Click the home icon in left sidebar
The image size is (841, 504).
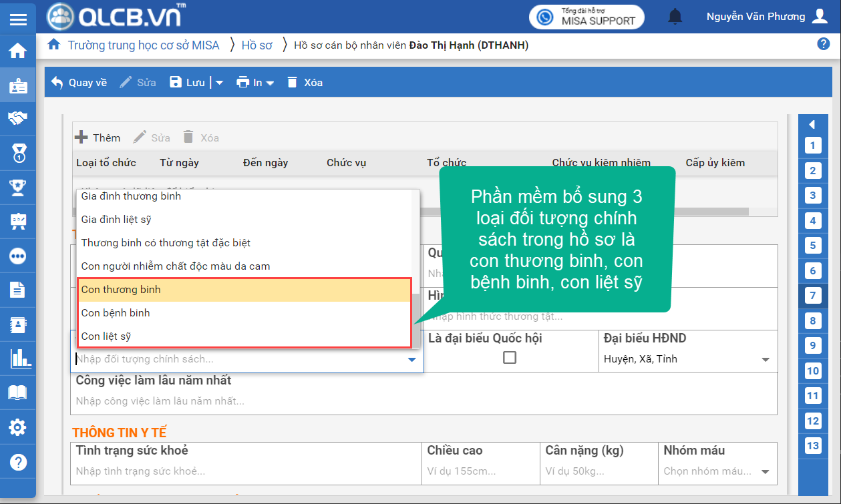pos(18,51)
